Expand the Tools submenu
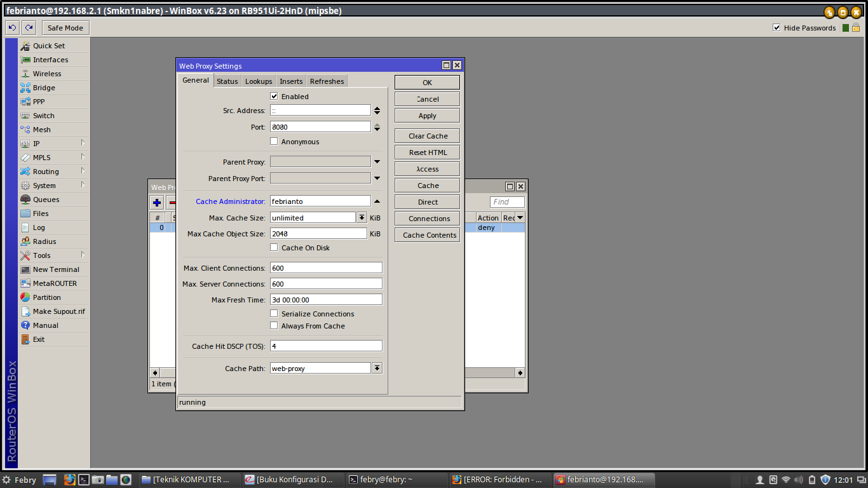Viewport: 868px width, 488px height. coord(83,255)
